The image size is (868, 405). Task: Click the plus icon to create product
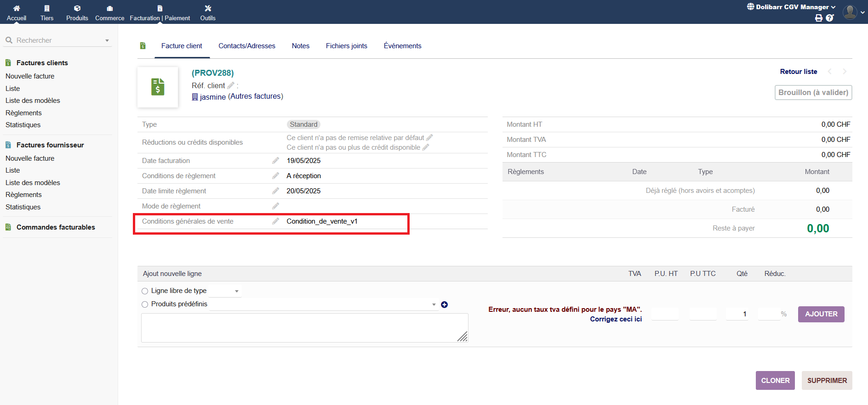click(444, 304)
